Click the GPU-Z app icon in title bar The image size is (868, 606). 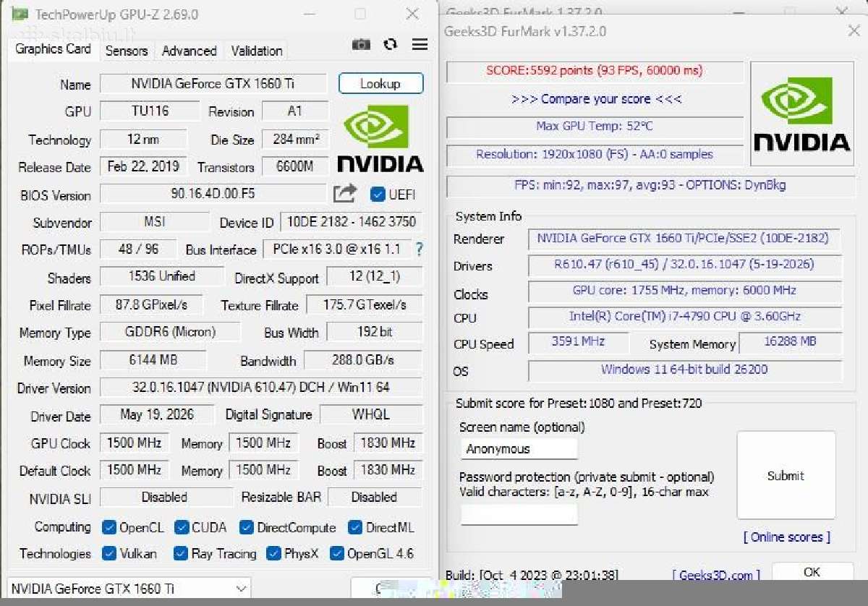21,14
